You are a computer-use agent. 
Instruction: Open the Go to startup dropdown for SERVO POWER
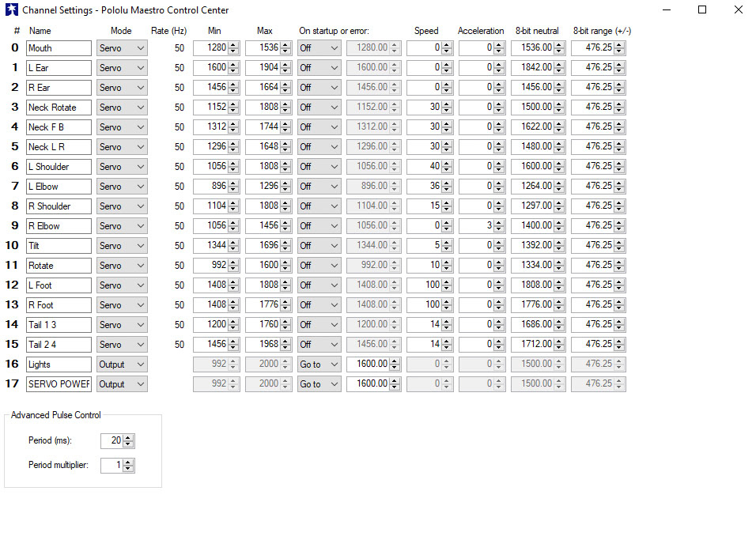(319, 384)
